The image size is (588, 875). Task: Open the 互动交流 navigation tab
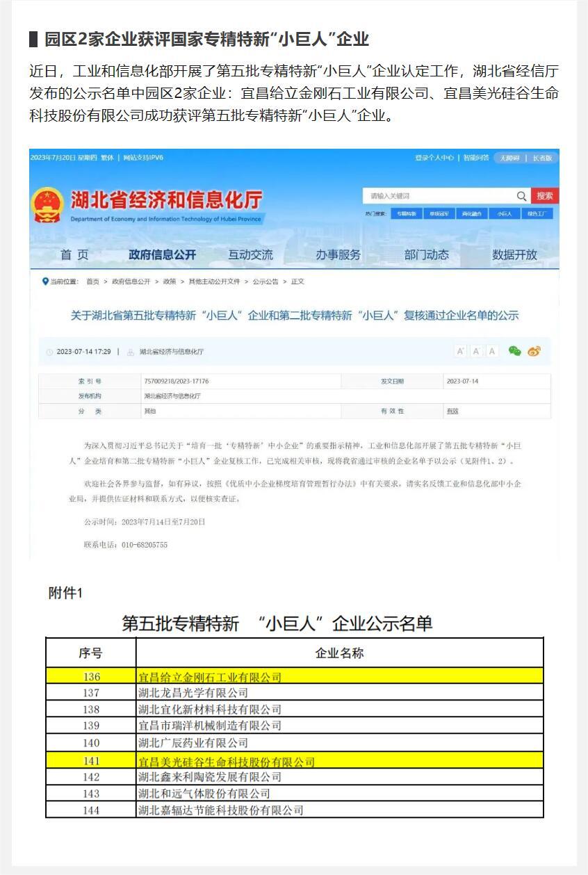coord(251,255)
